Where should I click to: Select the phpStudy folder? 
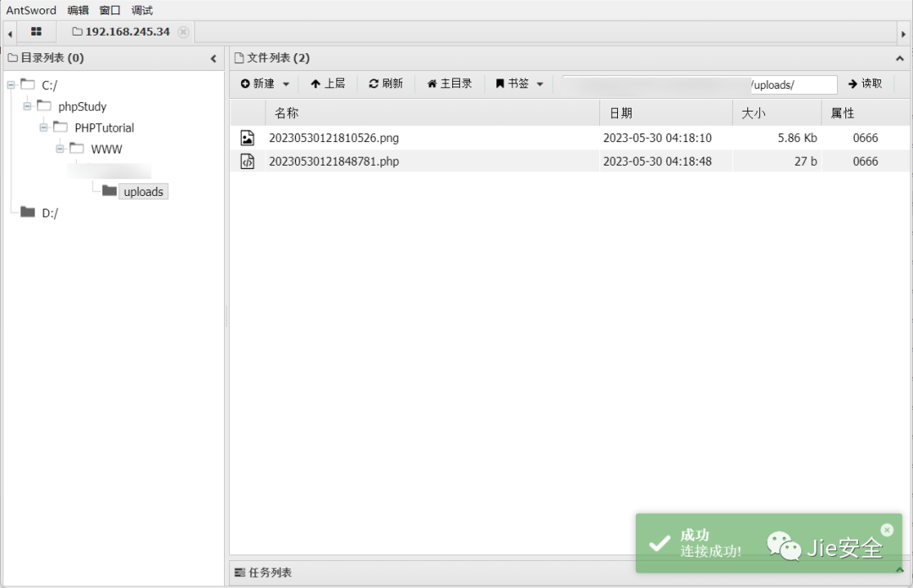82,106
